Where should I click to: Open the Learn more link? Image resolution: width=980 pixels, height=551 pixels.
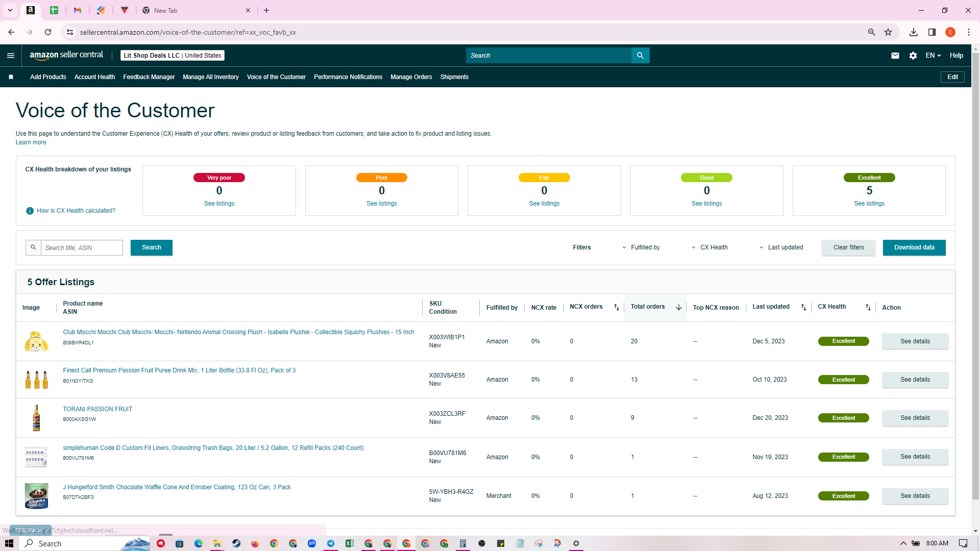[31, 142]
